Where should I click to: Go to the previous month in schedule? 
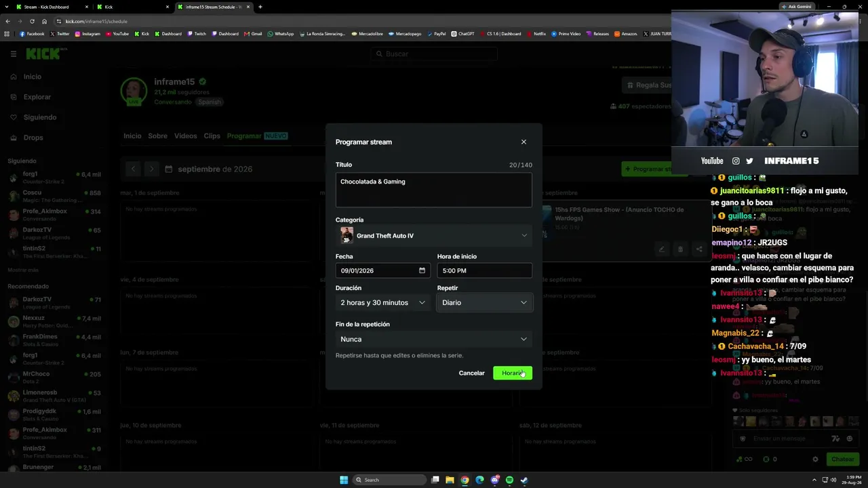coord(133,169)
